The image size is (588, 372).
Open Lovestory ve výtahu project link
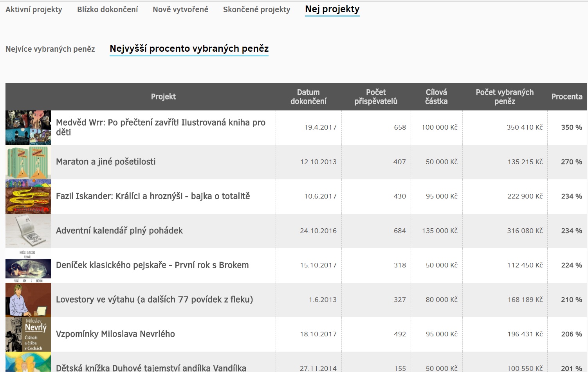point(154,300)
